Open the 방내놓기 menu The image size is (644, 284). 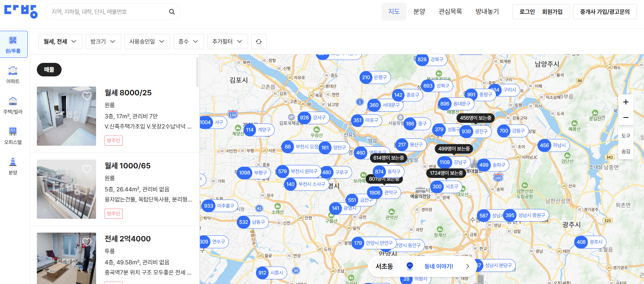click(487, 11)
